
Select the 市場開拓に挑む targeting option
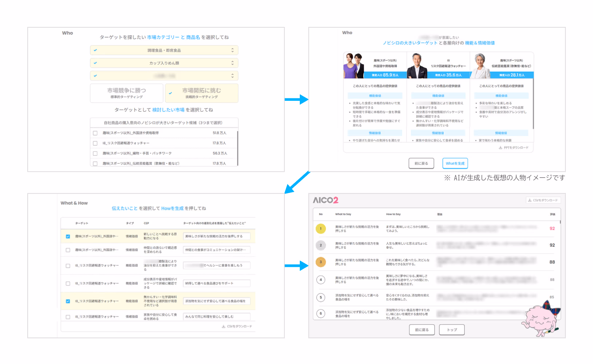point(201,93)
